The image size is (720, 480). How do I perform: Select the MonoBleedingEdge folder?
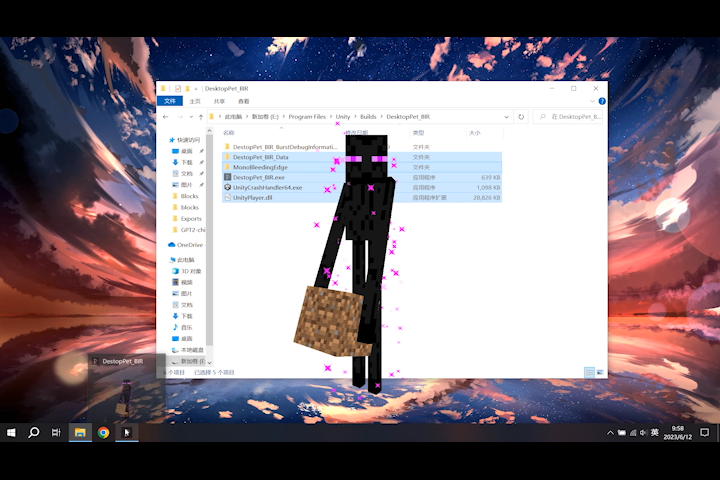point(260,167)
